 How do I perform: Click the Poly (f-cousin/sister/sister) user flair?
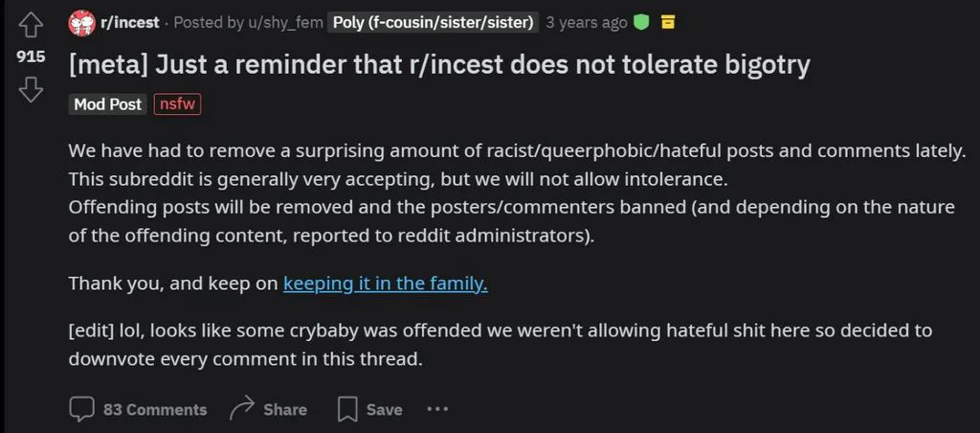(x=434, y=23)
